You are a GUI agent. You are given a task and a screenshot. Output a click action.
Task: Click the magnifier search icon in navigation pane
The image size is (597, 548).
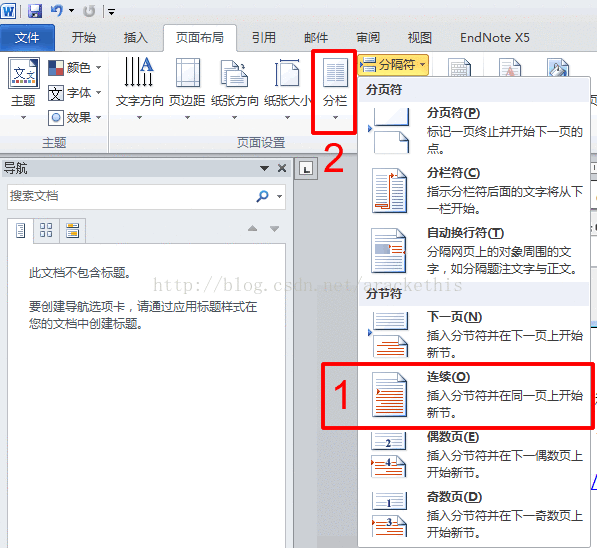262,196
